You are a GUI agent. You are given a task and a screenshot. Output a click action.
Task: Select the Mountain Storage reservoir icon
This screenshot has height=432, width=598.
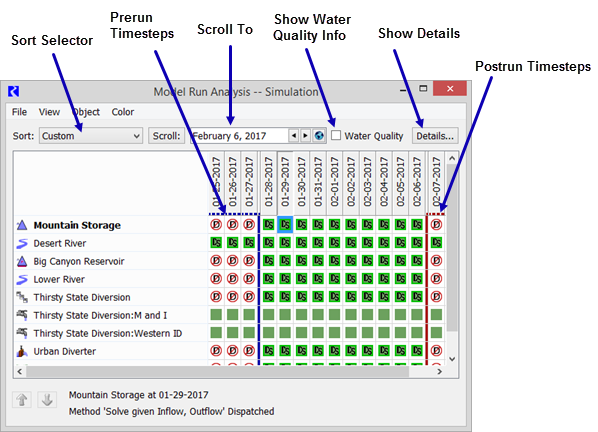click(22, 225)
